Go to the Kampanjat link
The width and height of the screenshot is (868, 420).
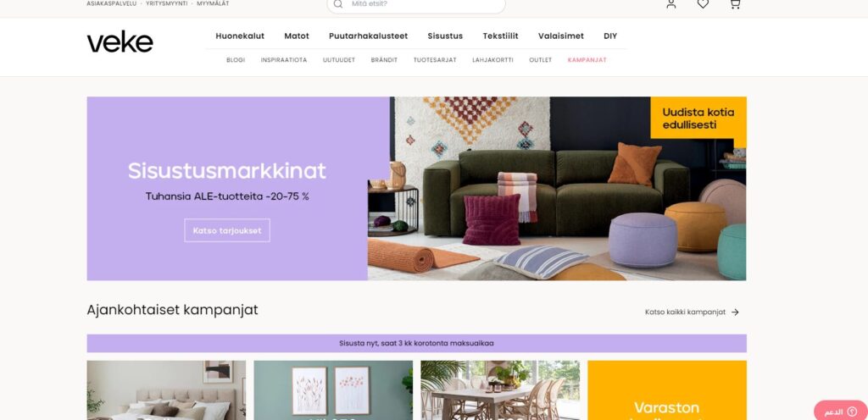pos(587,59)
